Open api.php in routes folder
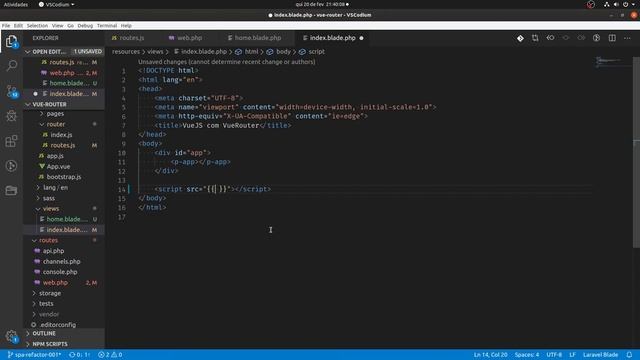Screen dimensions: 640x360 (53, 251)
